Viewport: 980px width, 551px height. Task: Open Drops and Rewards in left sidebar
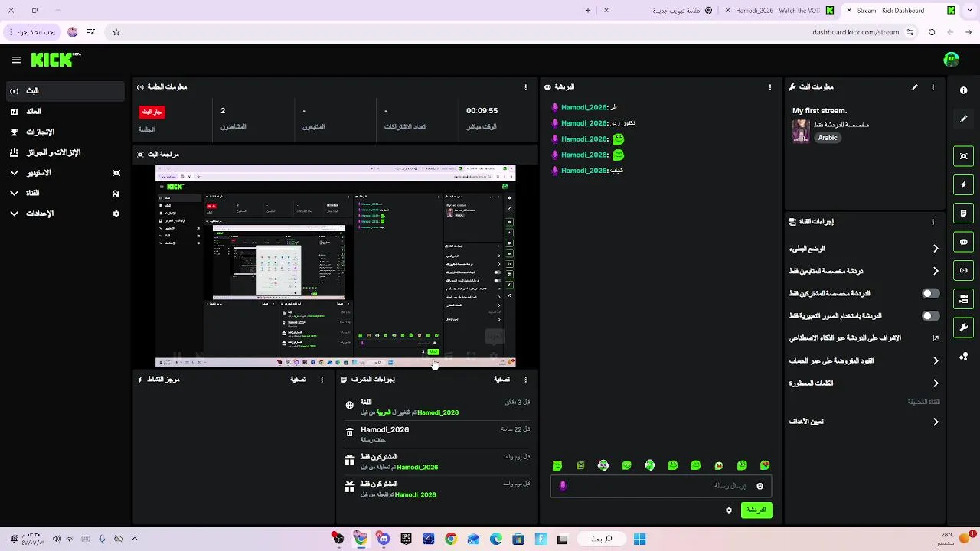click(x=65, y=152)
